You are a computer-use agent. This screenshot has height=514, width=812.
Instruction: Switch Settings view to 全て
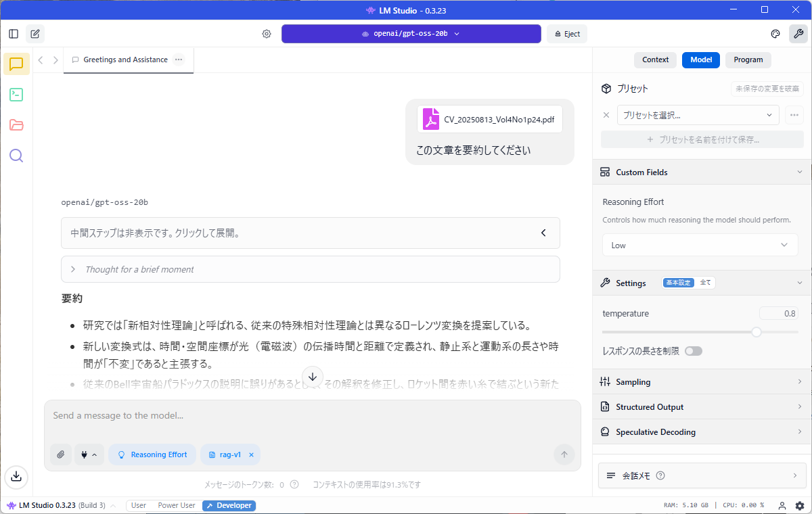704,283
